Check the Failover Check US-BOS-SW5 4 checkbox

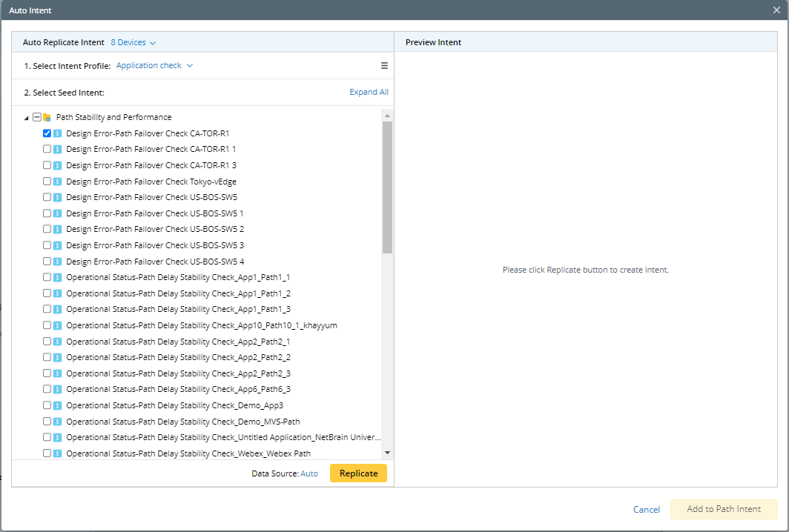pyautogui.click(x=47, y=262)
